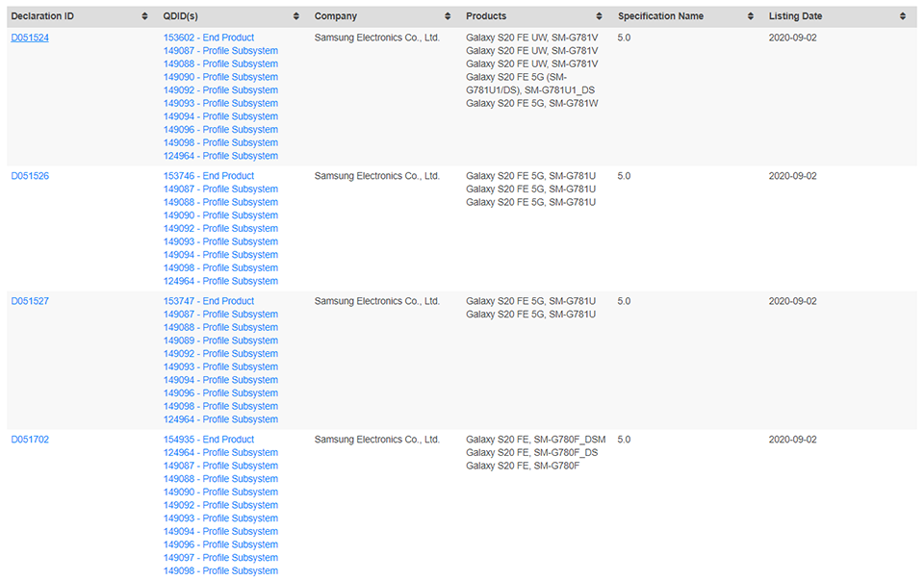Open 153746 - End Product link

pyautogui.click(x=209, y=176)
